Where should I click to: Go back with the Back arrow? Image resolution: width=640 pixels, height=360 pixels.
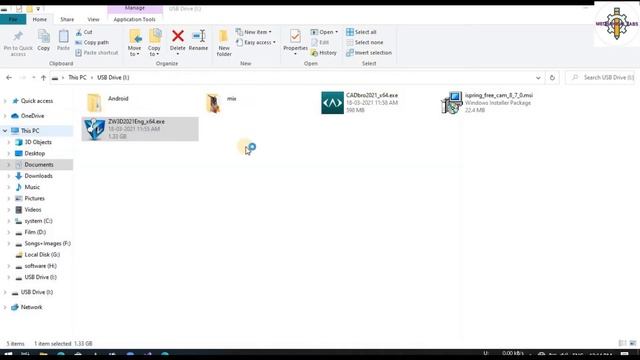pyautogui.click(x=9, y=78)
